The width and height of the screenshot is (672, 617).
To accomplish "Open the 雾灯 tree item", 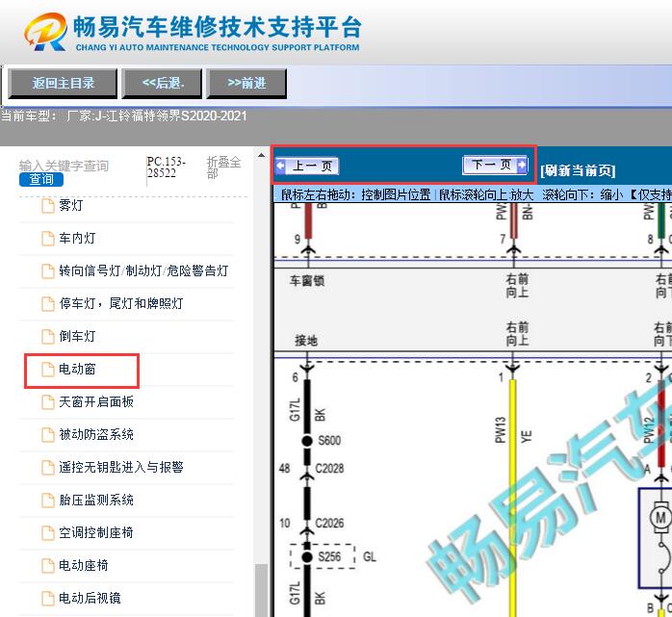I will point(70,205).
